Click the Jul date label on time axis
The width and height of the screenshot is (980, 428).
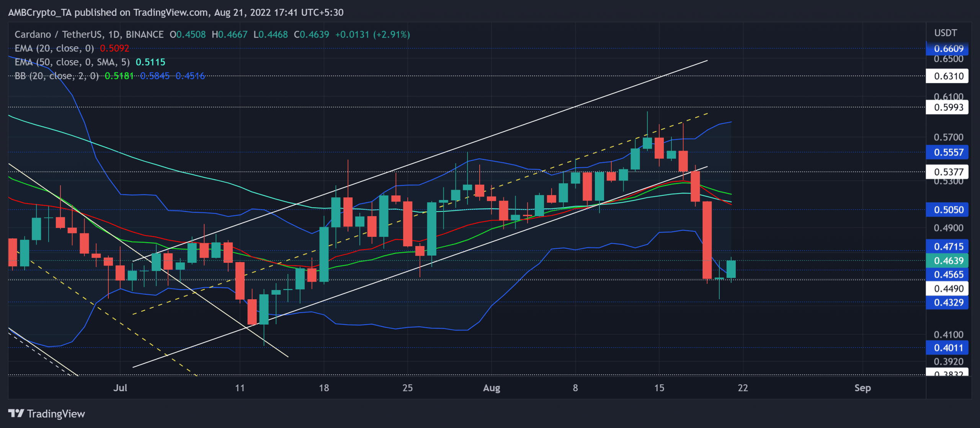pos(120,388)
